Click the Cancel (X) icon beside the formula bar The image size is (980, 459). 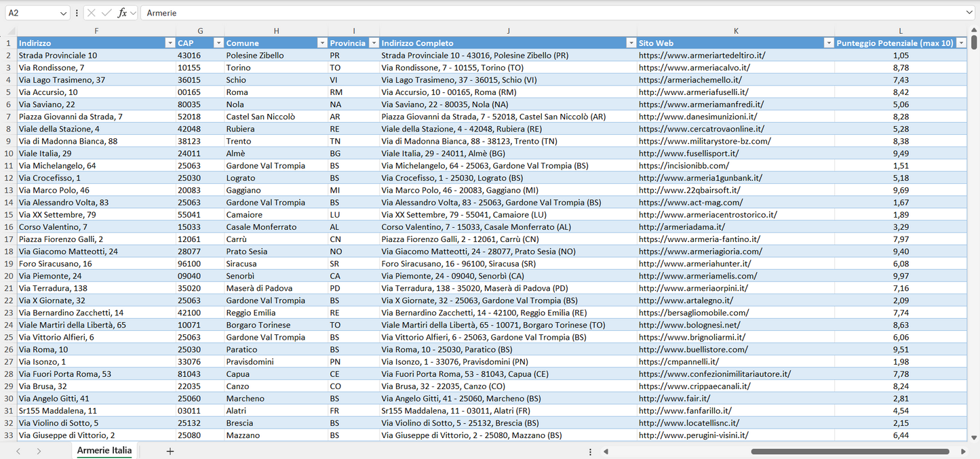[x=91, y=12]
